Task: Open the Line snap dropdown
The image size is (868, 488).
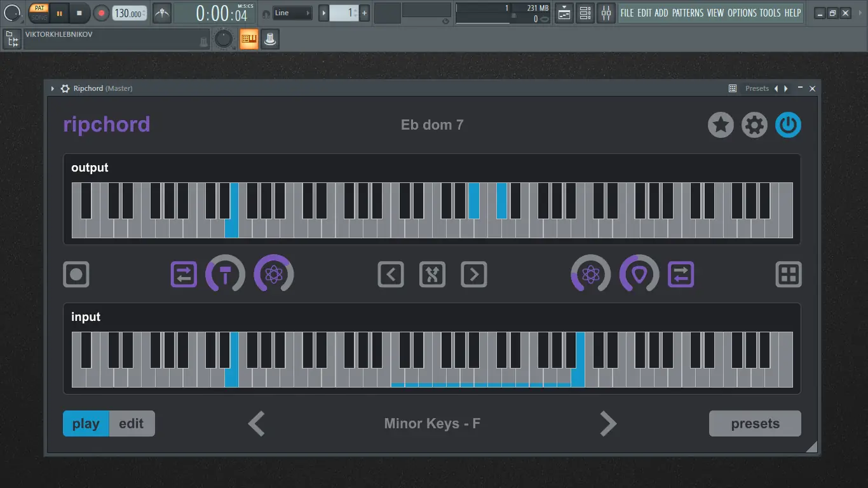Action: [x=292, y=13]
